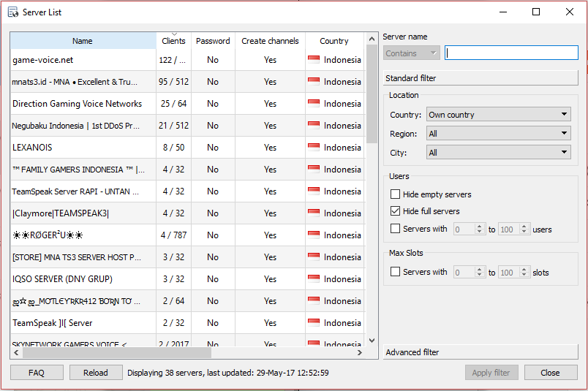Image resolution: width=588 pixels, height=391 pixels.
Task: Collapse the Standard filter section
Action: [480, 78]
